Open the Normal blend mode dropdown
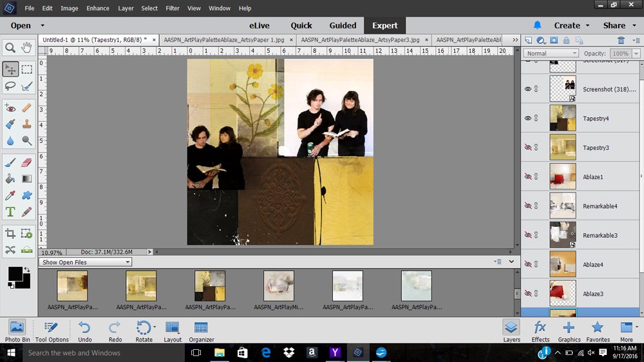 (551, 53)
